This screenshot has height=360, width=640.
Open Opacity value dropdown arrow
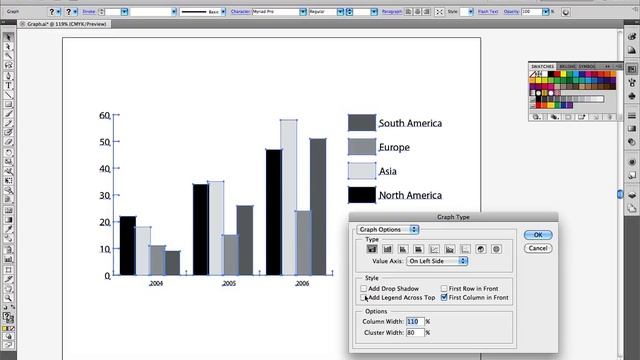(545, 12)
